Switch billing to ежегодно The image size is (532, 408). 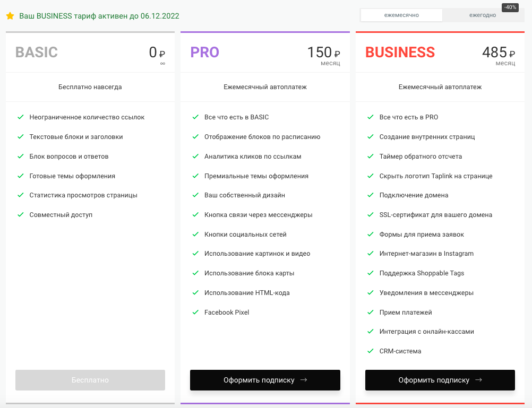[482, 15]
